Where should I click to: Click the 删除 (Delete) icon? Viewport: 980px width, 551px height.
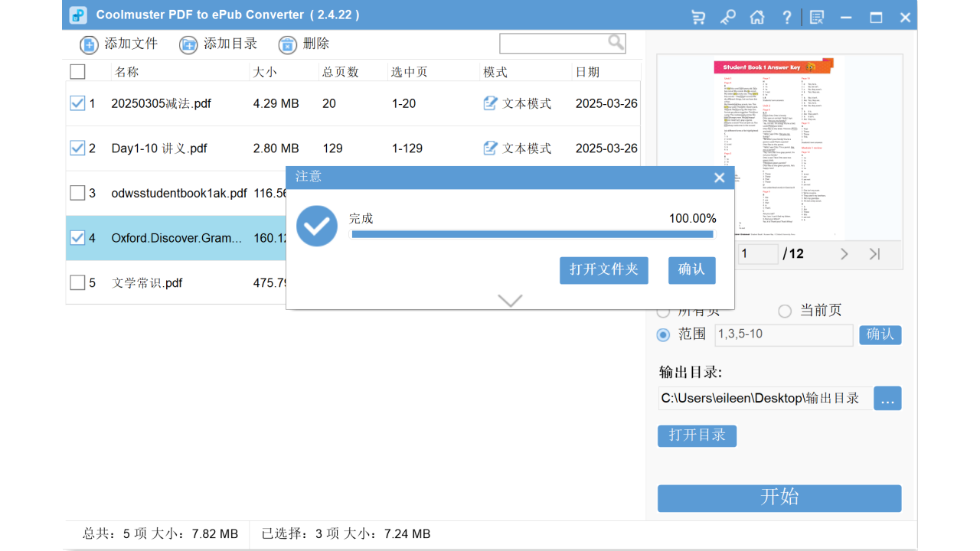pos(288,44)
